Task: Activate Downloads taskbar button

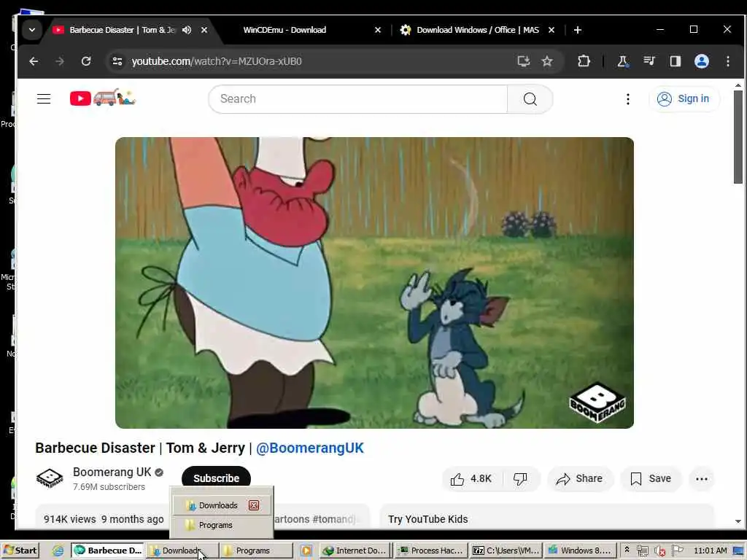Action: coord(182,551)
